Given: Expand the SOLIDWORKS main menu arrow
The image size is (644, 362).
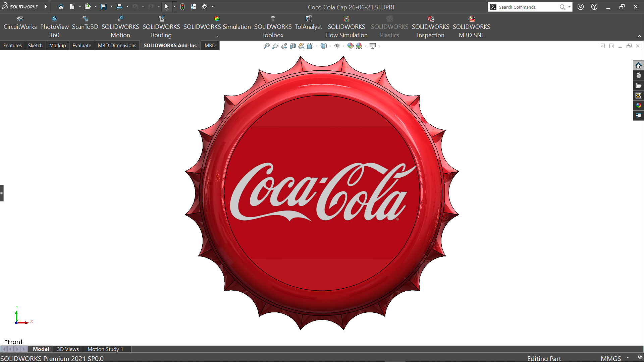Looking at the screenshot, I should click(46, 7).
